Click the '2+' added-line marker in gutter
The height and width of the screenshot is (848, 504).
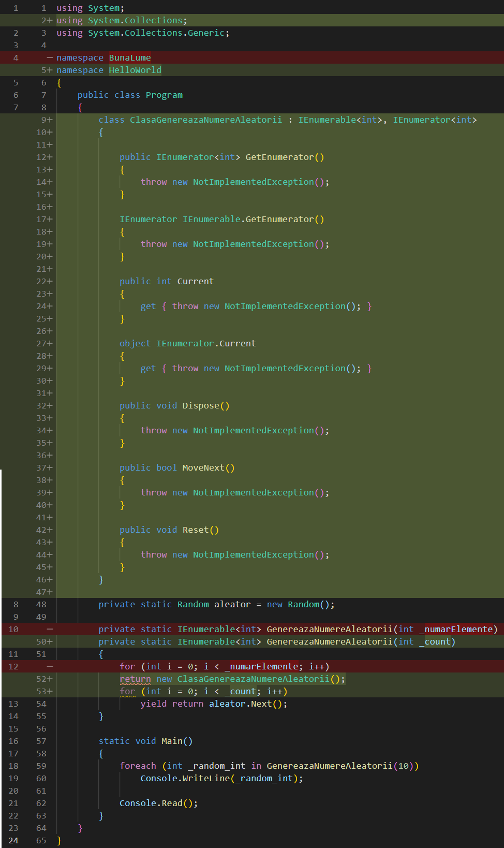[47, 20]
